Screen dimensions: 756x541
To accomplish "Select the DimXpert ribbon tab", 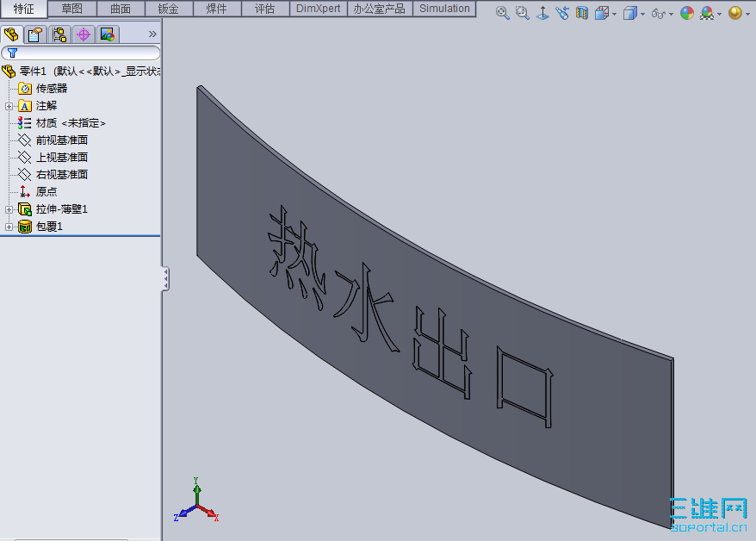I will [319, 9].
